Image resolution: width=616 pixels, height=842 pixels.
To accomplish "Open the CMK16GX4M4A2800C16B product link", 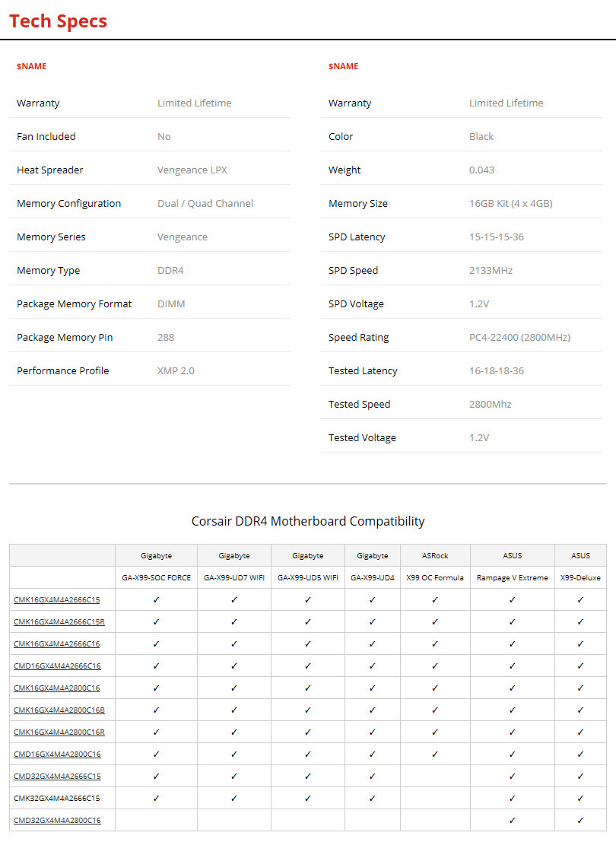I will coord(59,710).
